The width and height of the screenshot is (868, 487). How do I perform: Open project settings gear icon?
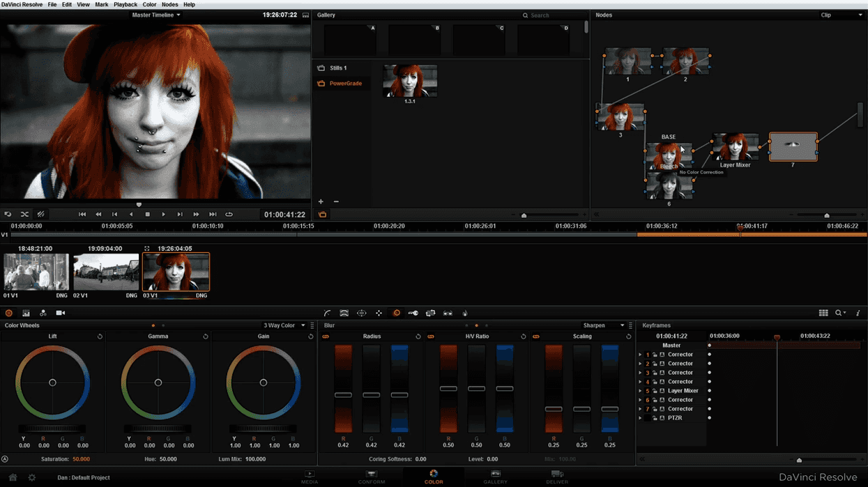pos(31,477)
